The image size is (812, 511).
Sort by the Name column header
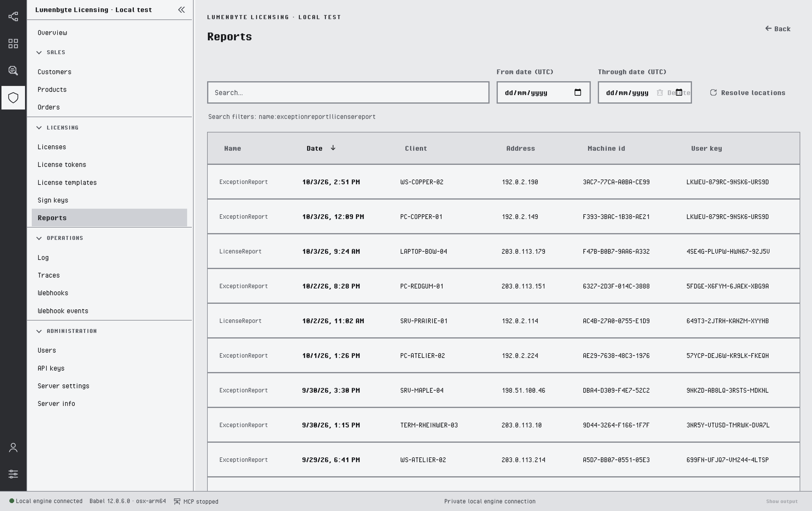pyautogui.click(x=233, y=148)
